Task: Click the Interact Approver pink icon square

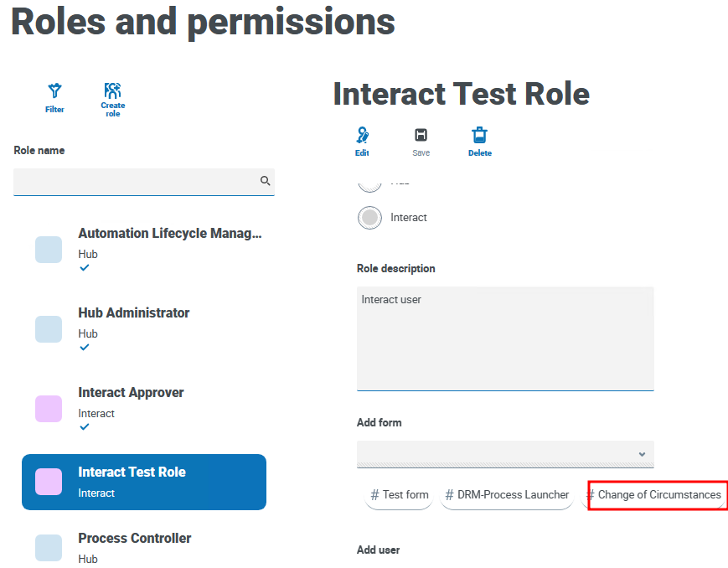Action: [x=49, y=409]
